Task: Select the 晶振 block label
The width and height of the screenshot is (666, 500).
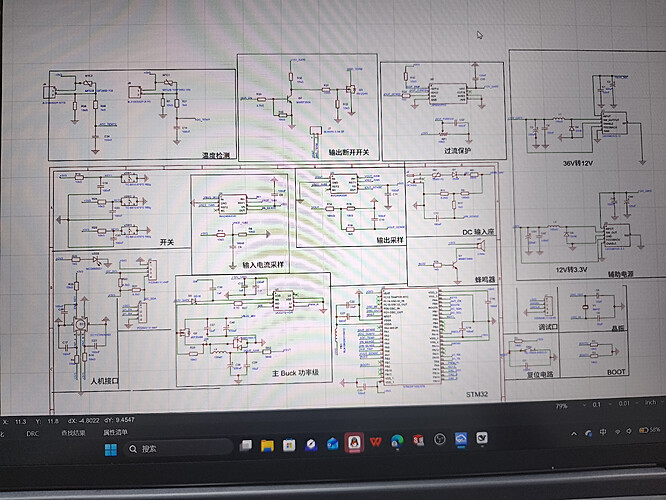Action: [617, 328]
